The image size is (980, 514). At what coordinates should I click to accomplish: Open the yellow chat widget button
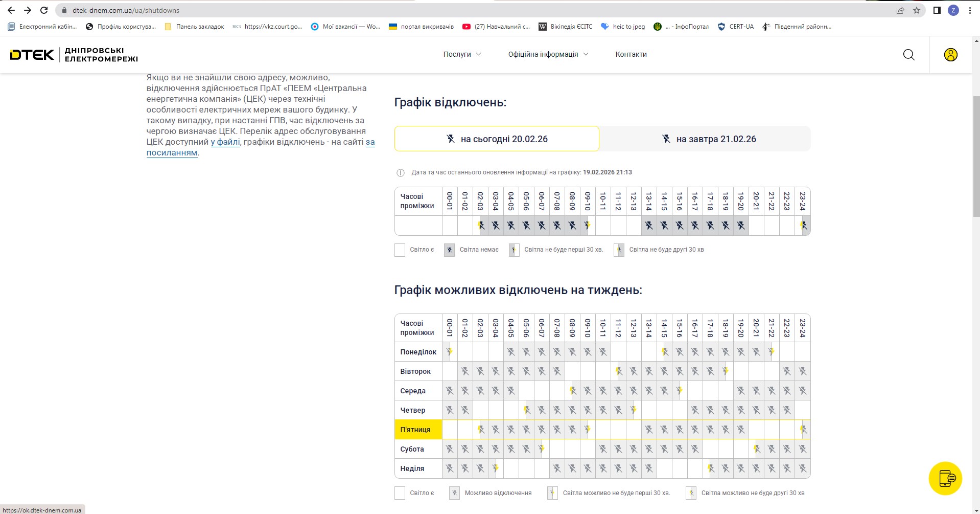pyautogui.click(x=945, y=478)
